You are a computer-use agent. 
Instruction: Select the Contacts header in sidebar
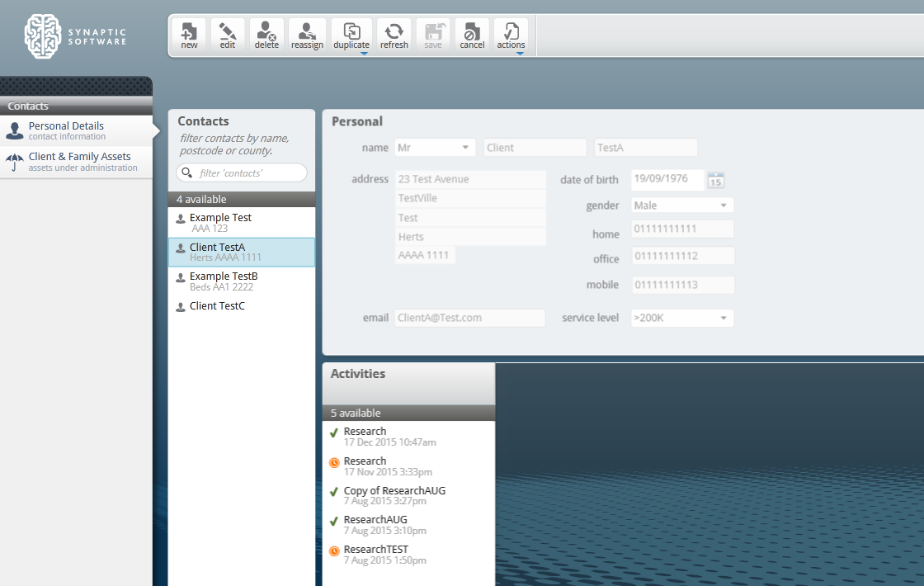(x=76, y=106)
